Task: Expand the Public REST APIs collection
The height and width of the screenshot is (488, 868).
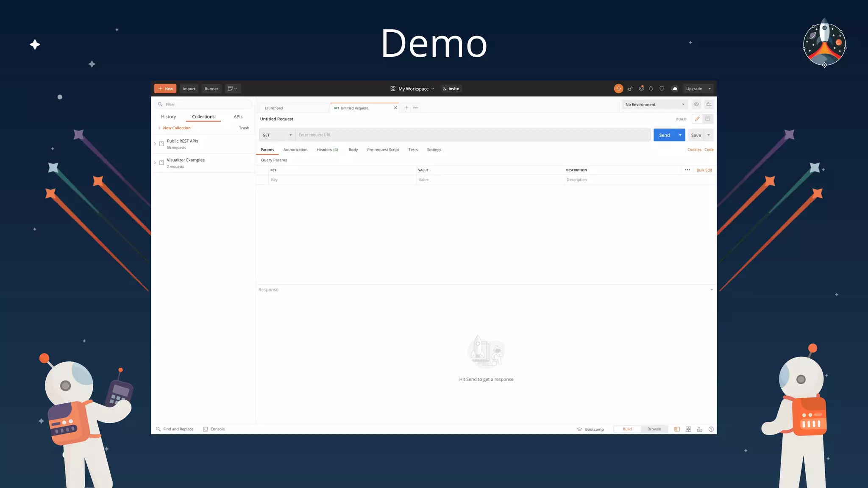Action: [155, 144]
